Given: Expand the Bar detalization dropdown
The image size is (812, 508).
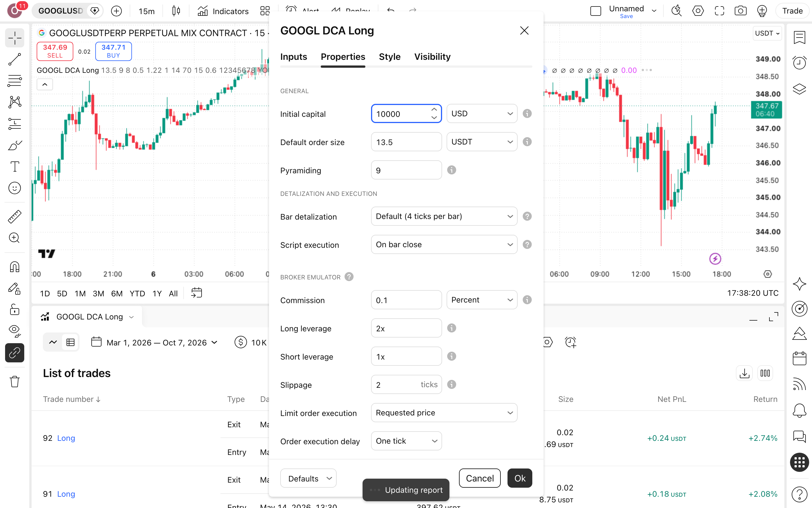Looking at the screenshot, I should pos(444,216).
